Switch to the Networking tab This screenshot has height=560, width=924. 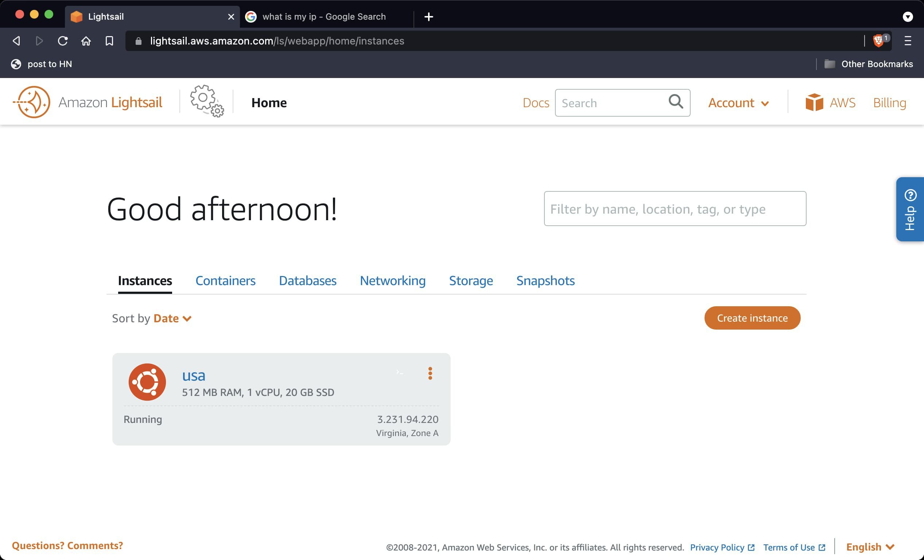[x=392, y=280]
